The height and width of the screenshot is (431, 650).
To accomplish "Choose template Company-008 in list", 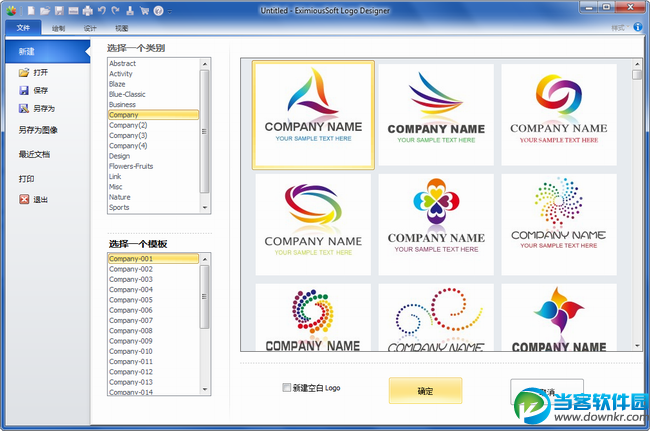I will tap(153, 331).
